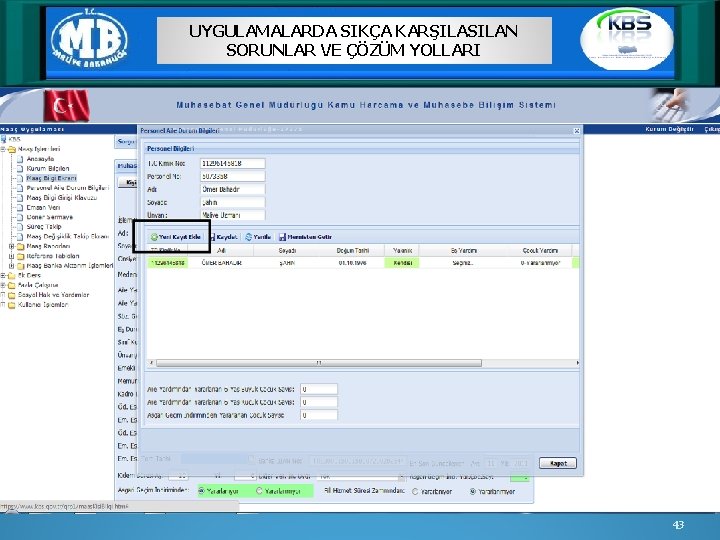Select Yararlanmıyor for Asgari Geçim İndirimi
This screenshot has height=540, width=720.
259,491
